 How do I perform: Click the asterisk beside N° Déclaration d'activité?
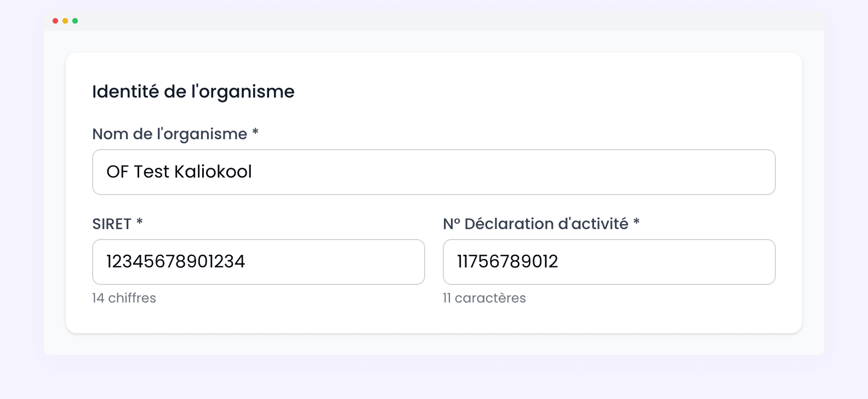pos(637,223)
